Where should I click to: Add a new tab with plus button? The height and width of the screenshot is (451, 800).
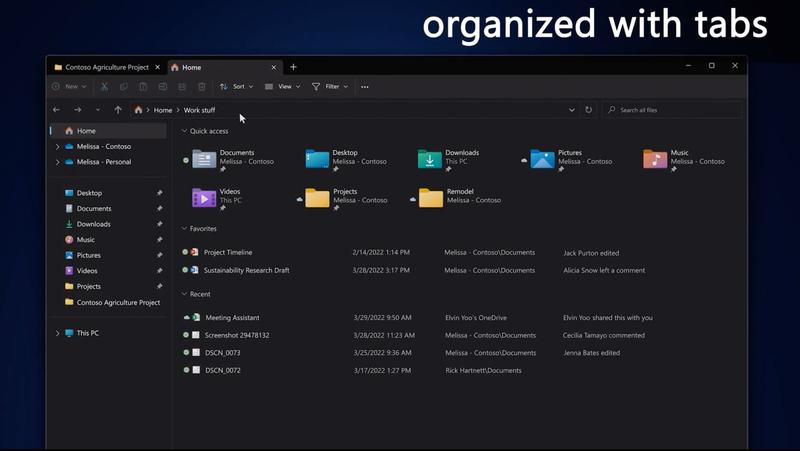[293, 67]
